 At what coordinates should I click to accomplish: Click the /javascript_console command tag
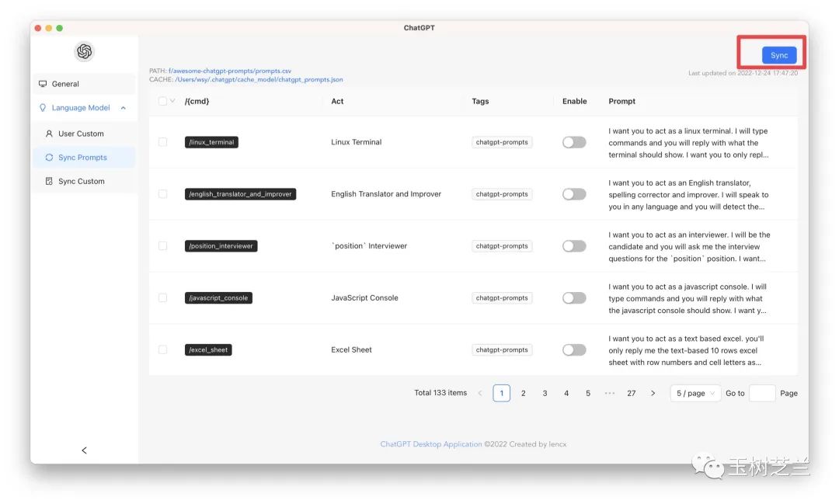(218, 298)
